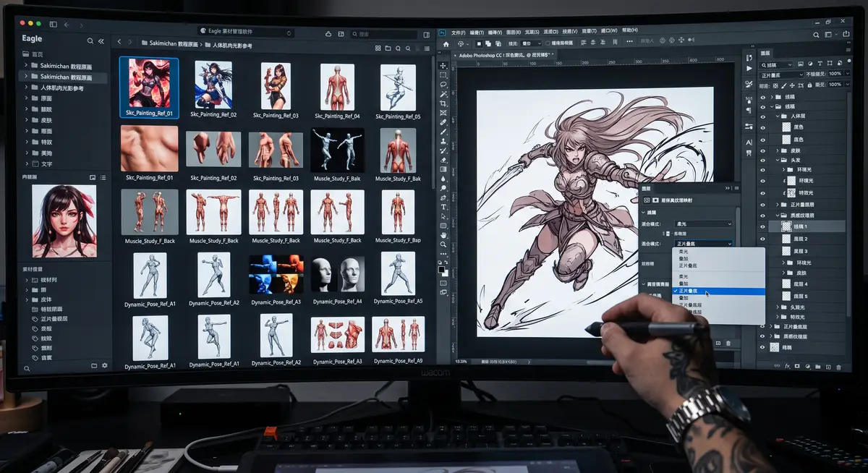
Task: Select the Rectangular Marquee tool
Action: (x=443, y=75)
